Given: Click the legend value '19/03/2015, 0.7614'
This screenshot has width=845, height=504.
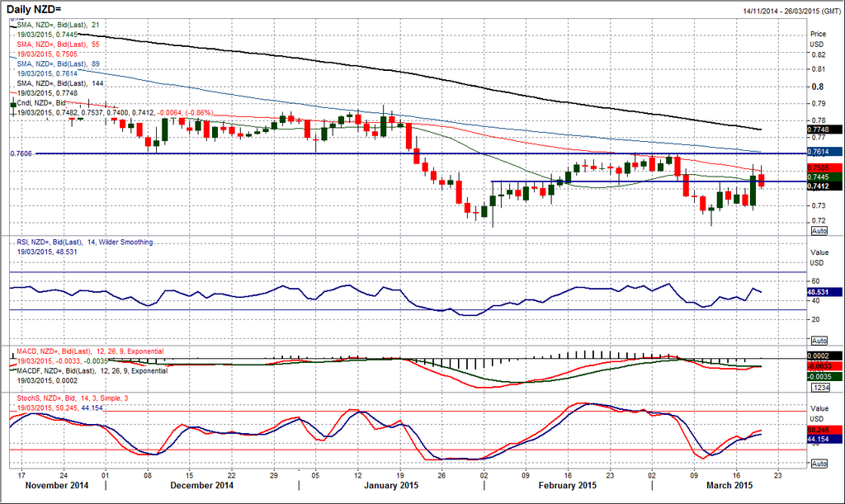Looking at the screenshot, I should (47, 73).
